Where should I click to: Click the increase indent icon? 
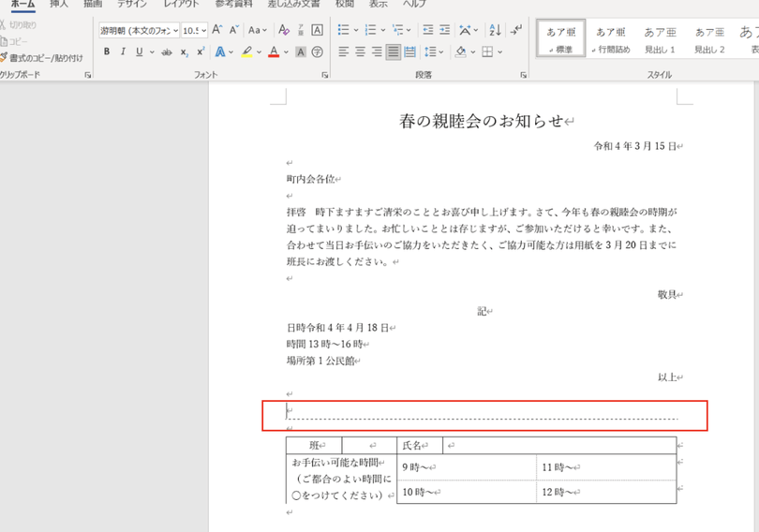click(x=445, y=30)
